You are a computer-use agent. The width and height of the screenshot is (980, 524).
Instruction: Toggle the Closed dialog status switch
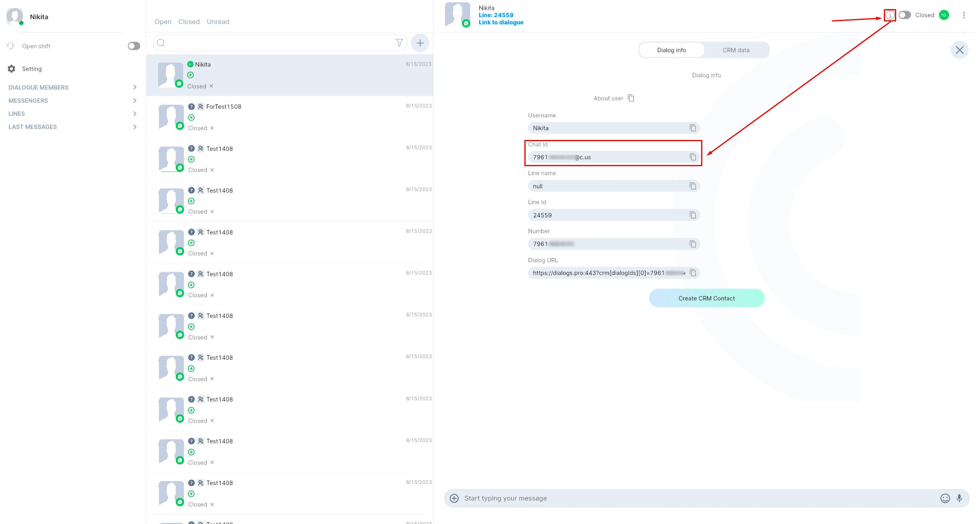click(x=905, y=15)
